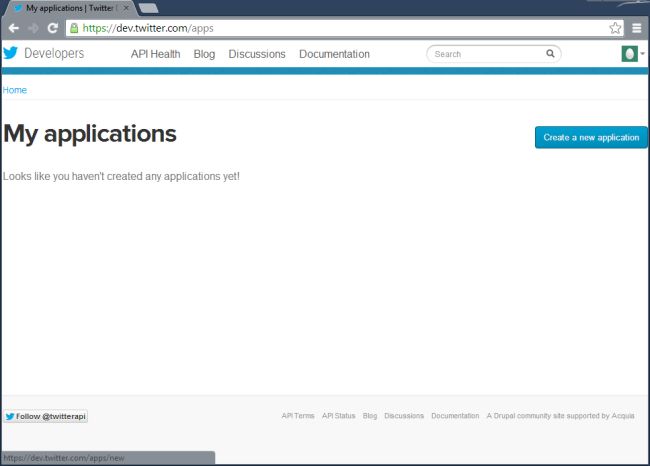
Task: Open a new browser tab
Action: (x=148, y=8)
